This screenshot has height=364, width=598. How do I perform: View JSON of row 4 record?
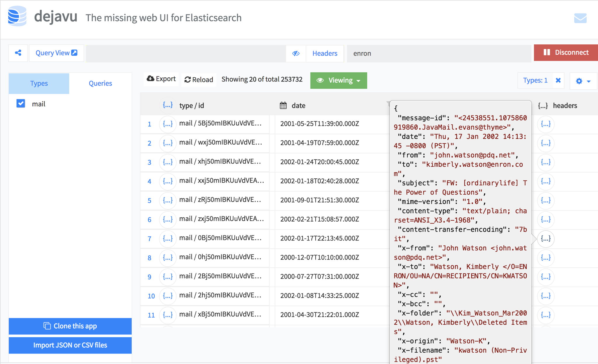[x=168, y=181]
